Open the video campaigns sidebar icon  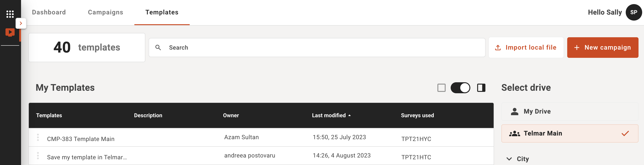[10, 32]
